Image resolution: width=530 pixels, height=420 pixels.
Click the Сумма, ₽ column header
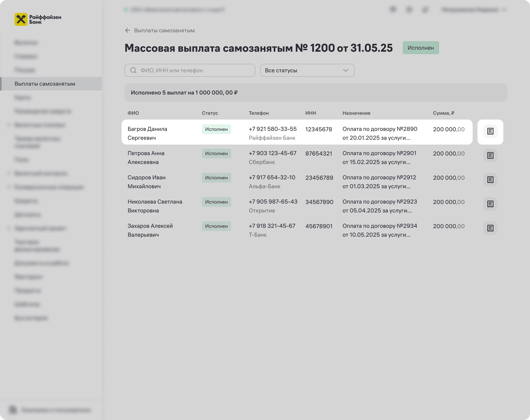click(443, 113)
